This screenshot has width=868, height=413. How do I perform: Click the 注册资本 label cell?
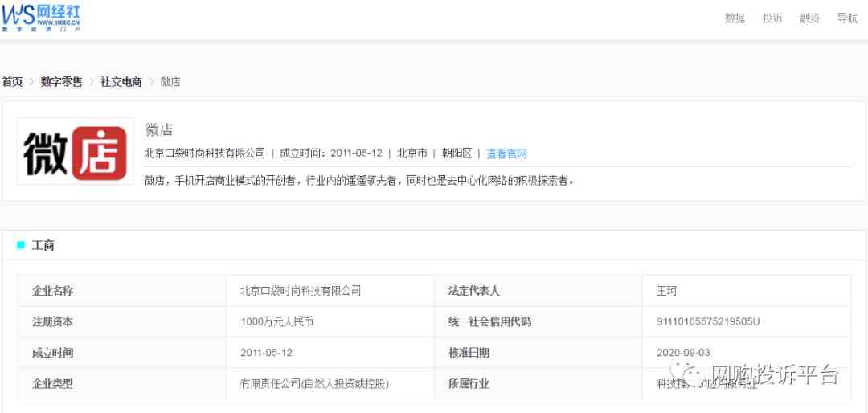coord(122,321)
